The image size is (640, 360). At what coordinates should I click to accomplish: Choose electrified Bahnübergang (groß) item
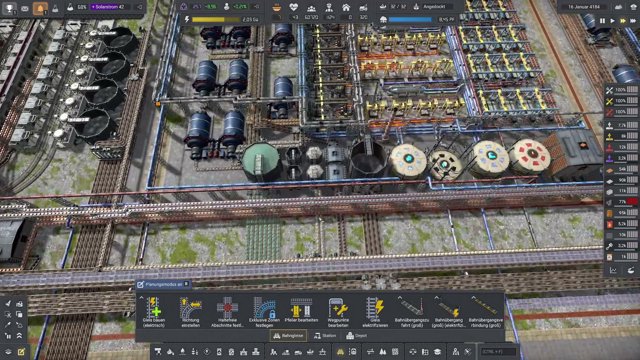click(448, 312)
